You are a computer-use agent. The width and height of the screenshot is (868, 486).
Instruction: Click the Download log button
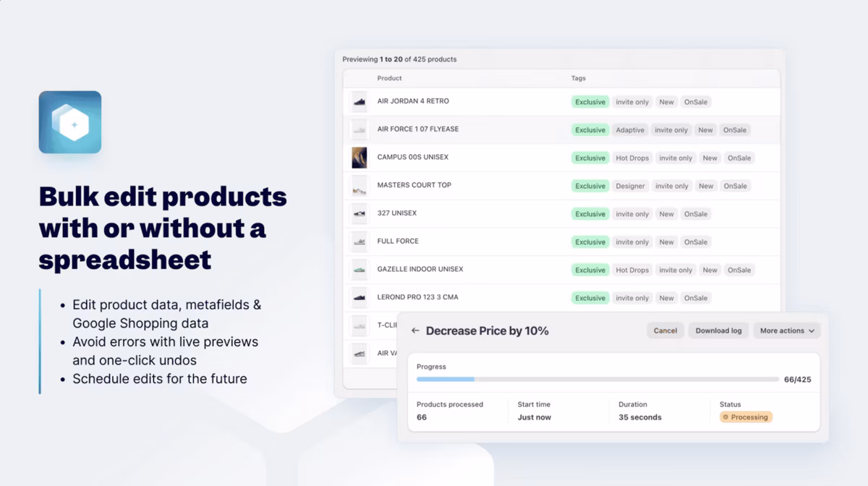click(718, 331)
